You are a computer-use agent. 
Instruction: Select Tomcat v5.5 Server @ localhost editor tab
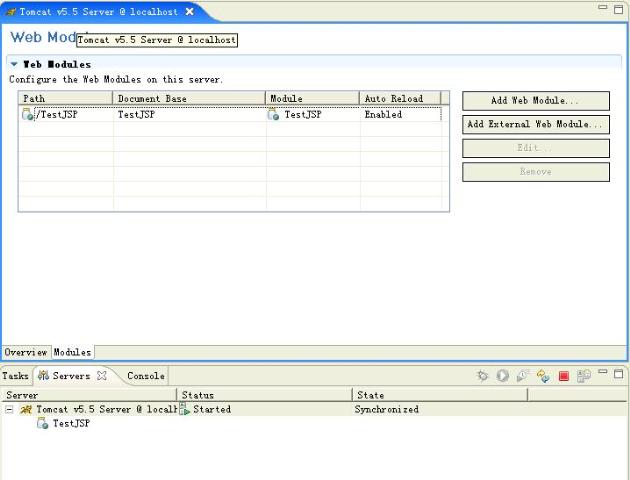click(x=98, y=12)
